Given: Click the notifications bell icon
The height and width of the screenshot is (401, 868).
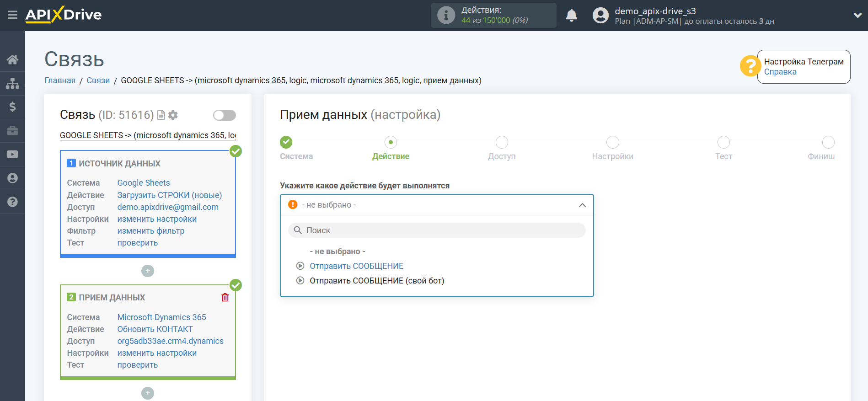Looking at the screenshot, I should click(x=572, y=16).
